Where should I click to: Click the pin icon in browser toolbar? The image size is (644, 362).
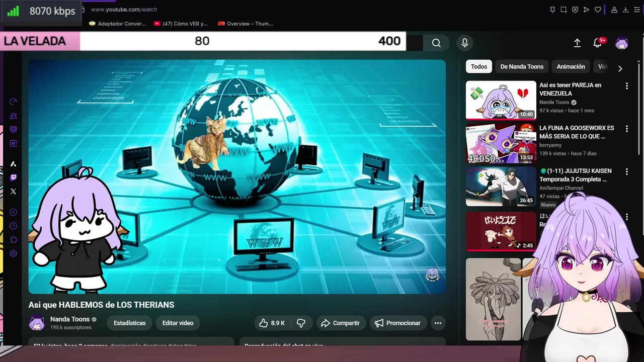point(552,10)
